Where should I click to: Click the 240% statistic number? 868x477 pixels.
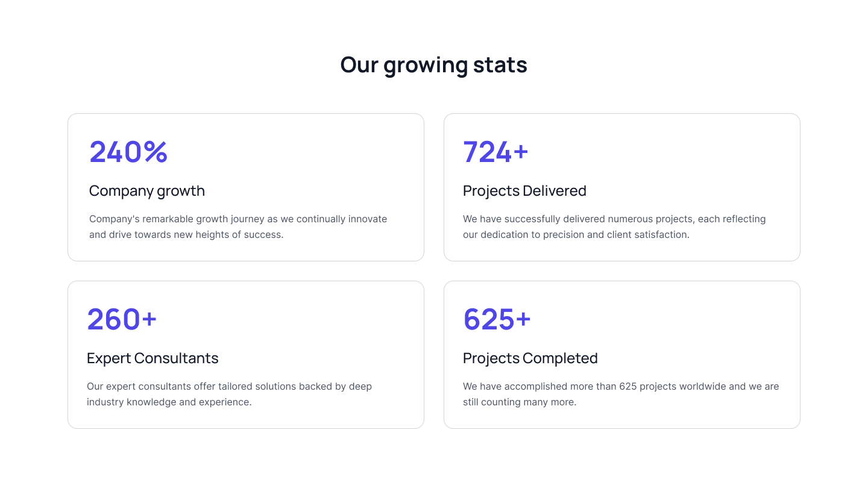[x=128, y=152]
